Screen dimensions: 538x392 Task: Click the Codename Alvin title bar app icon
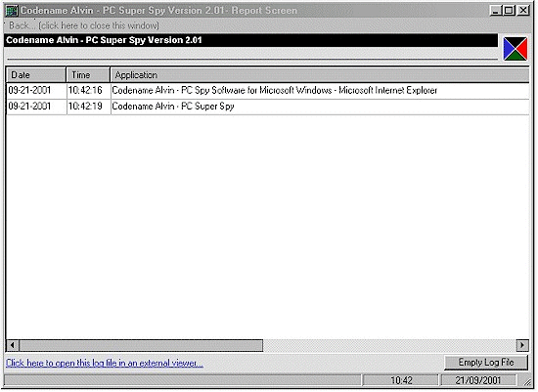click(12, 11)
